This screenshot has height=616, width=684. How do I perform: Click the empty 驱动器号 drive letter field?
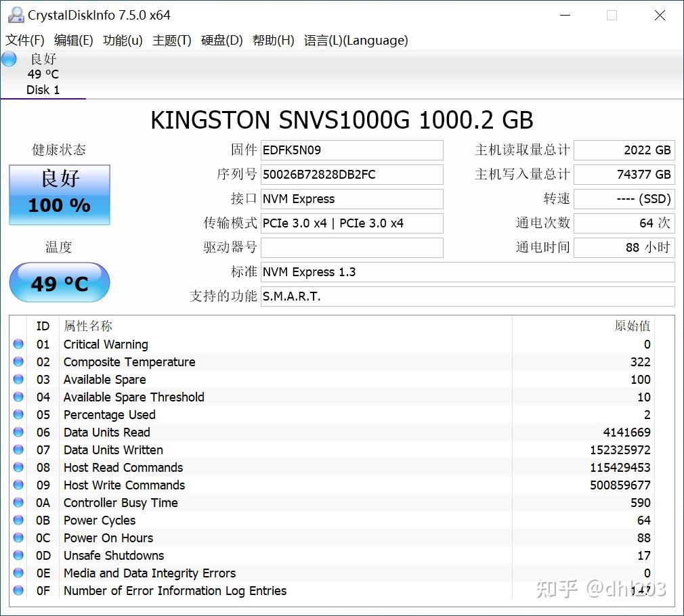[x=352, y=248]
